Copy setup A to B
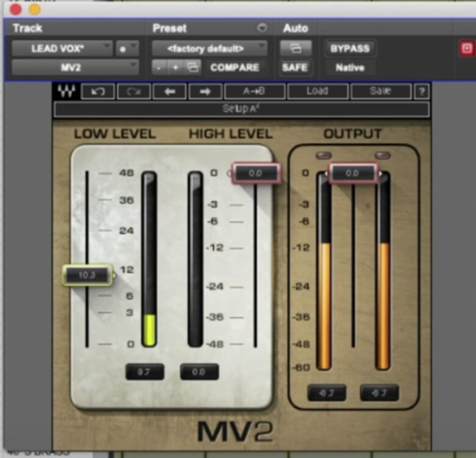 [254, 91]
